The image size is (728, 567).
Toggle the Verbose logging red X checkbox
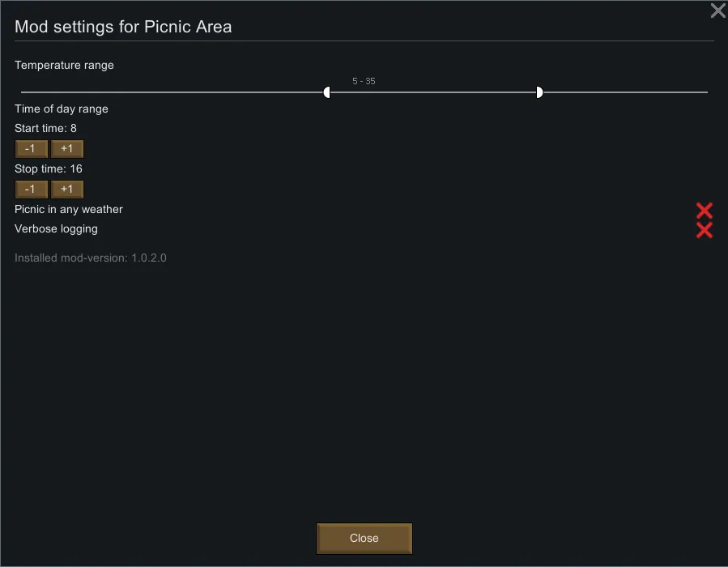pos(705,230)
